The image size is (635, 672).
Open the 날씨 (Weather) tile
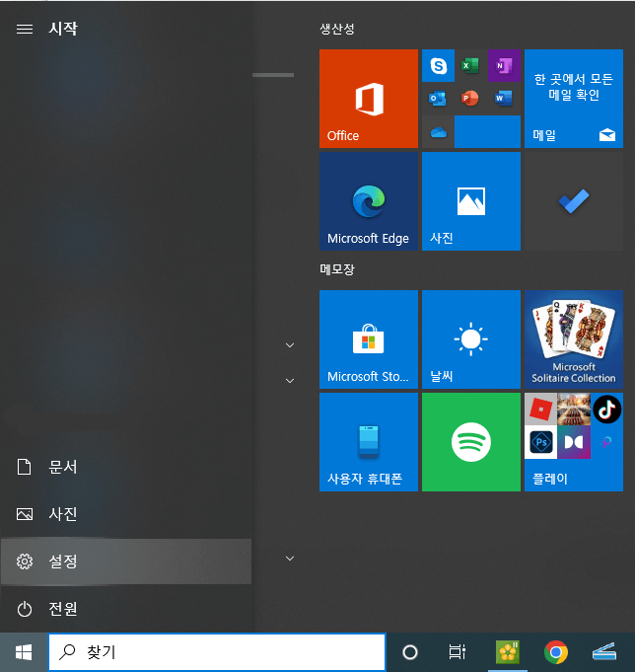click(471, 339)
